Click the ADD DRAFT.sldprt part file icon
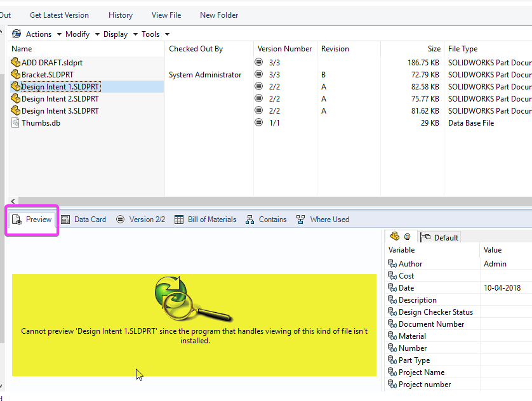The height and width of the screenshot is (401, 532). pyautogui.click(x=16, y=62)
